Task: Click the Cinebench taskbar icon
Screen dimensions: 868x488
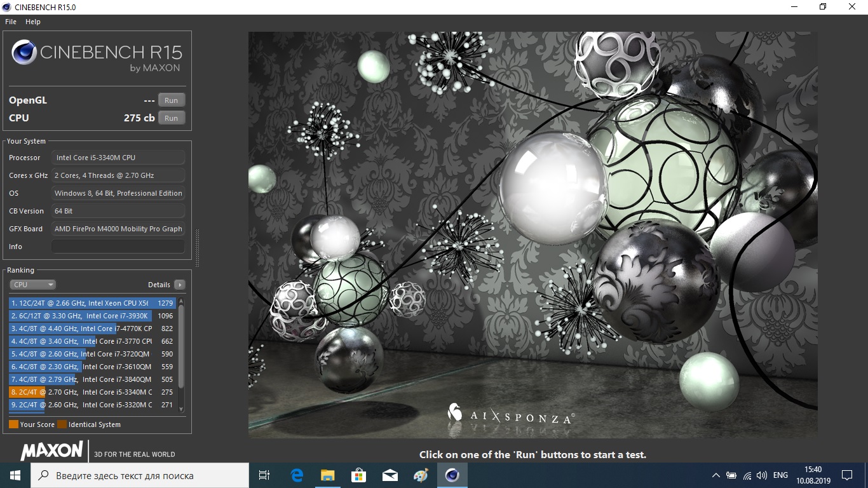Action: click(452, 475)
